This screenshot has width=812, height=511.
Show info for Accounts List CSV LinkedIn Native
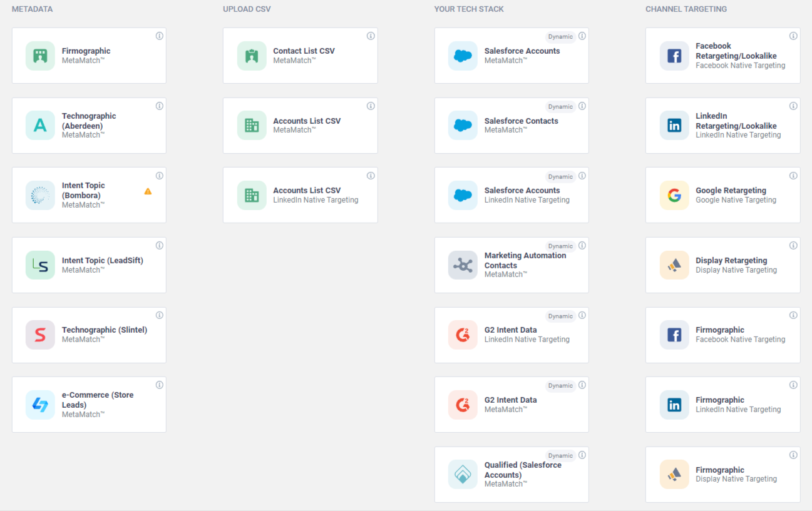pos(371,176)
